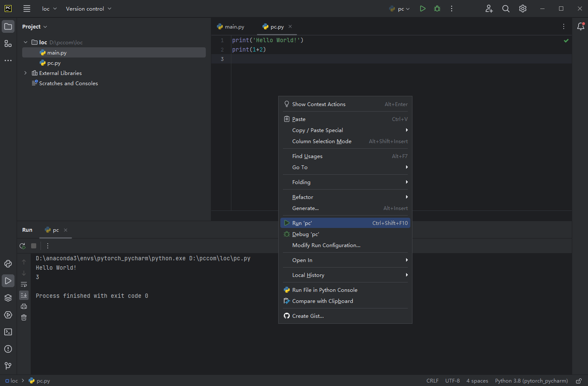This screenshot has width=588, height=386.
Task: Open Run panel more options
Action: [x=48, y=246]
